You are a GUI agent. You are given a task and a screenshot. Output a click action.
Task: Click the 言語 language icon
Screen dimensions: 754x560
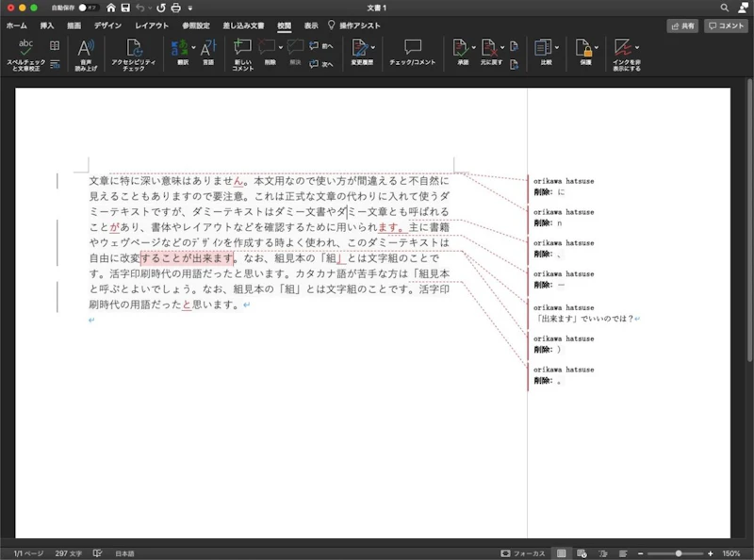(208, 48)
